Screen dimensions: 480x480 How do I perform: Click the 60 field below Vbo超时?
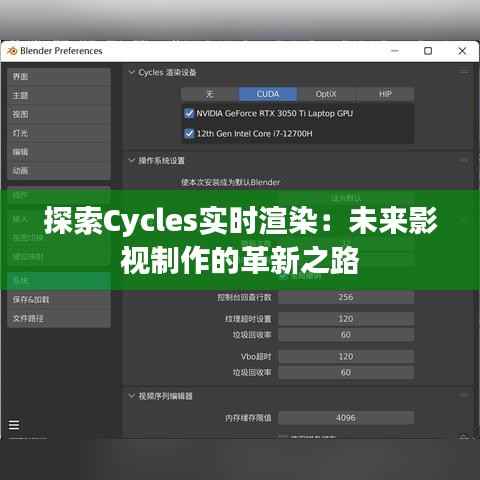click(x=346, y=372)
